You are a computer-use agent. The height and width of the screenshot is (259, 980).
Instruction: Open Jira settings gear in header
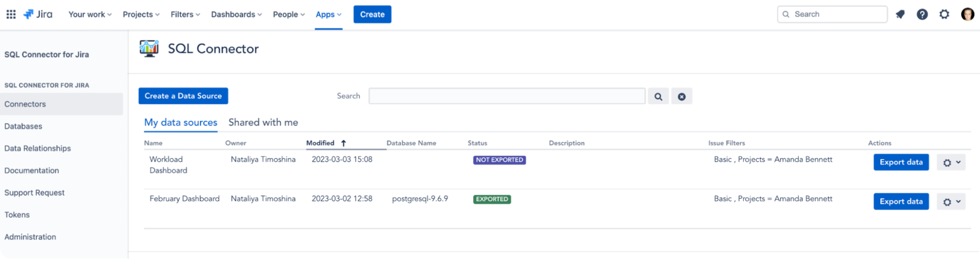tap(944, 15)
